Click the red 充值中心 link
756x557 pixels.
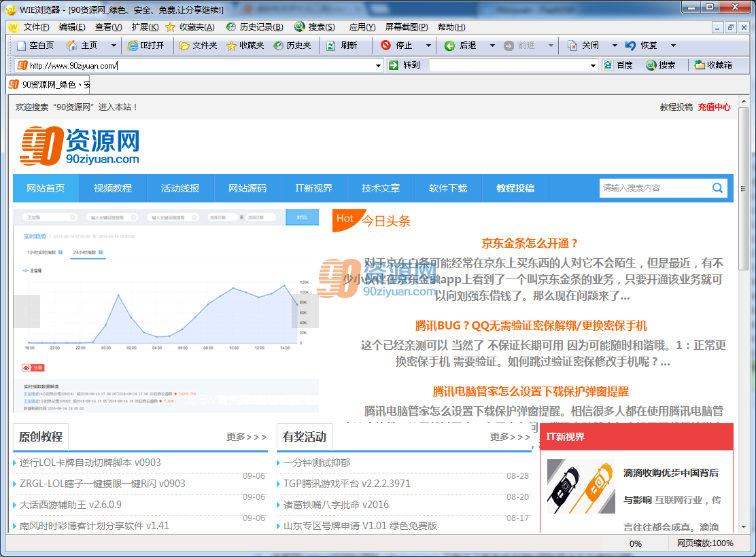coord(714,107)
